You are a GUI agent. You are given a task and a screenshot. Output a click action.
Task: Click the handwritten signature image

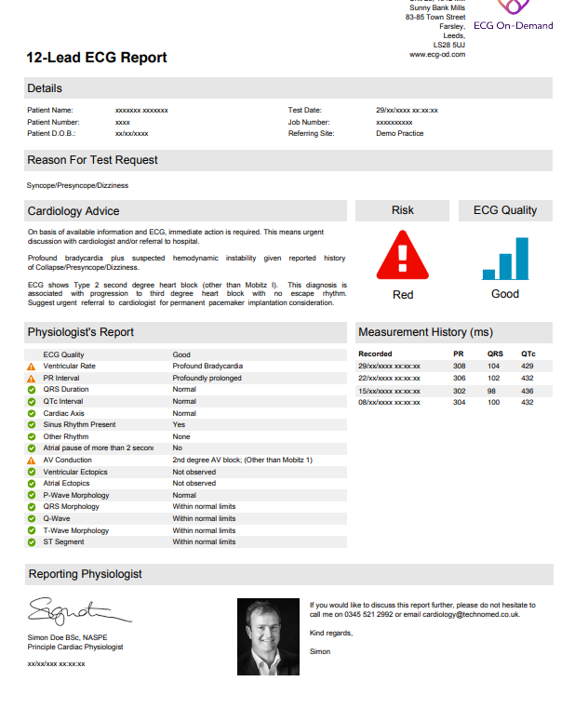coord(70,611)
